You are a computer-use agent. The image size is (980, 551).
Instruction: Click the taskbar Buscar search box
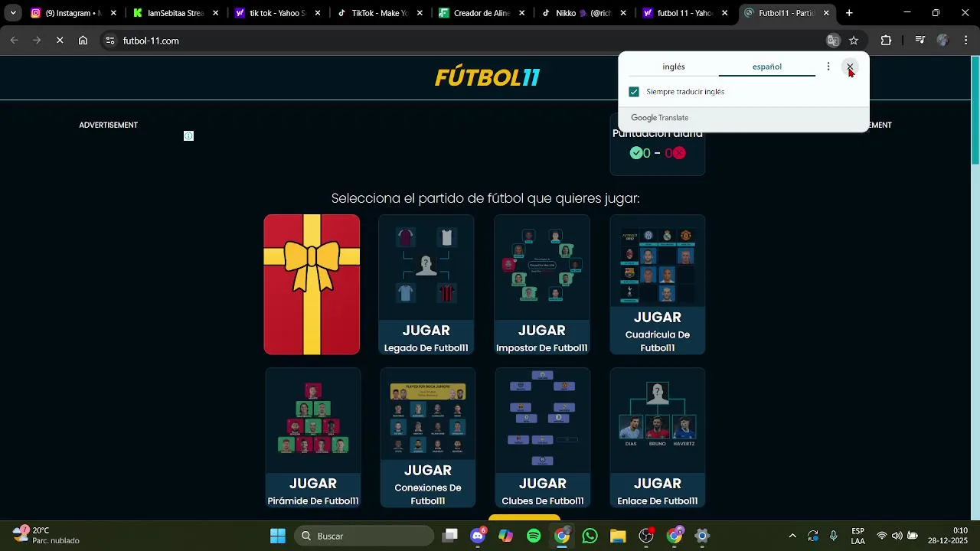coord(363,536)
